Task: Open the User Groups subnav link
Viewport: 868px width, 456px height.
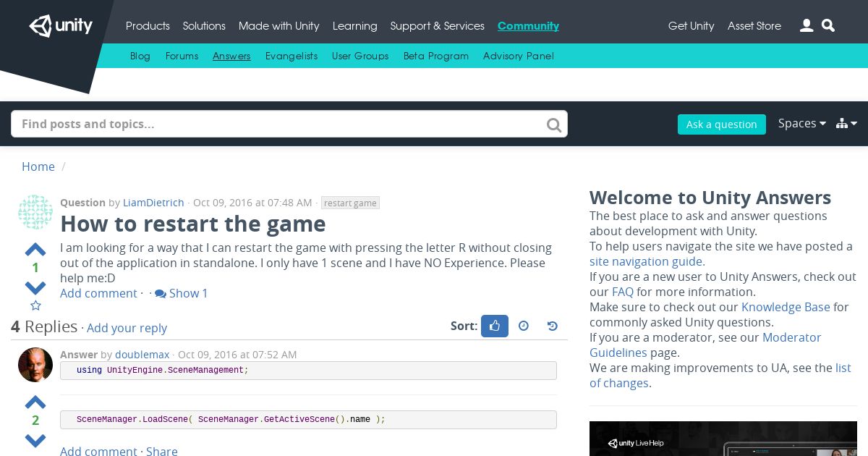Action: pyautogui.click(x=360, y=56)
